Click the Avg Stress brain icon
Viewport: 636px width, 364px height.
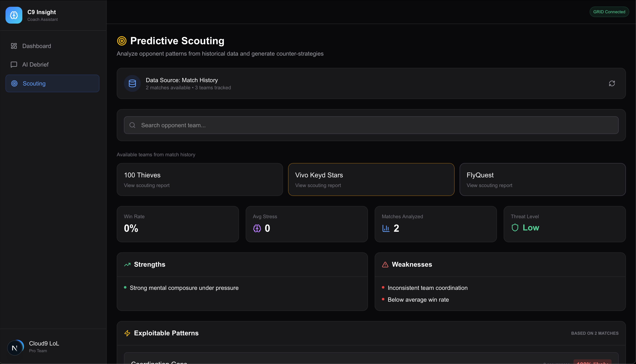pyautogui.click(x=257, y=228)
